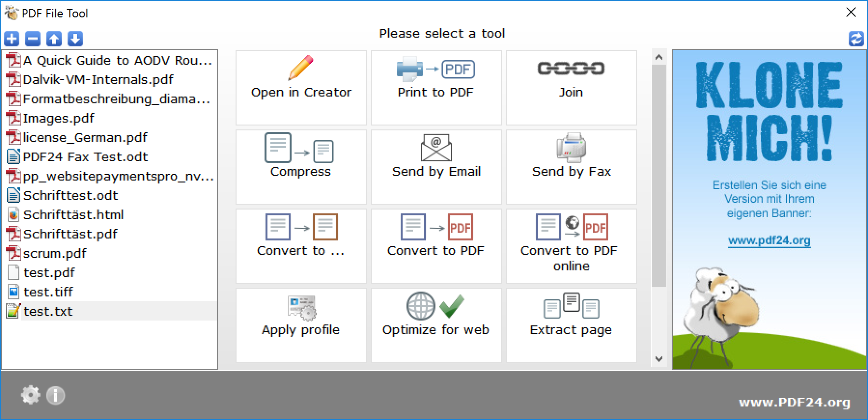
Task: Click the Compress documents icon
Action: (299, 147)
